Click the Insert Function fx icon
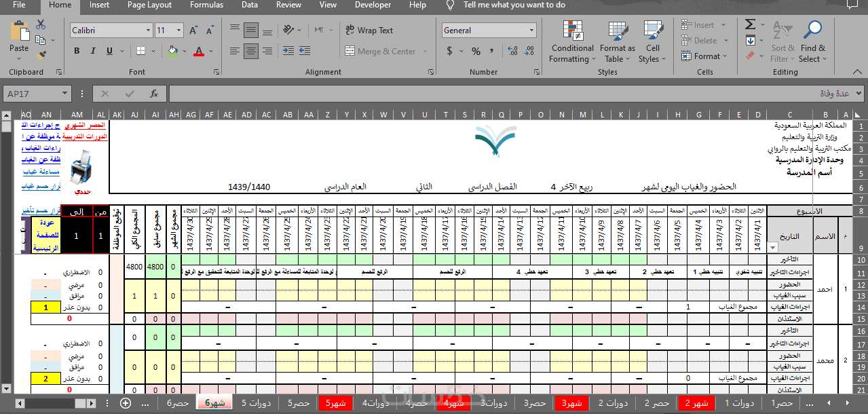 coord(154,94)
